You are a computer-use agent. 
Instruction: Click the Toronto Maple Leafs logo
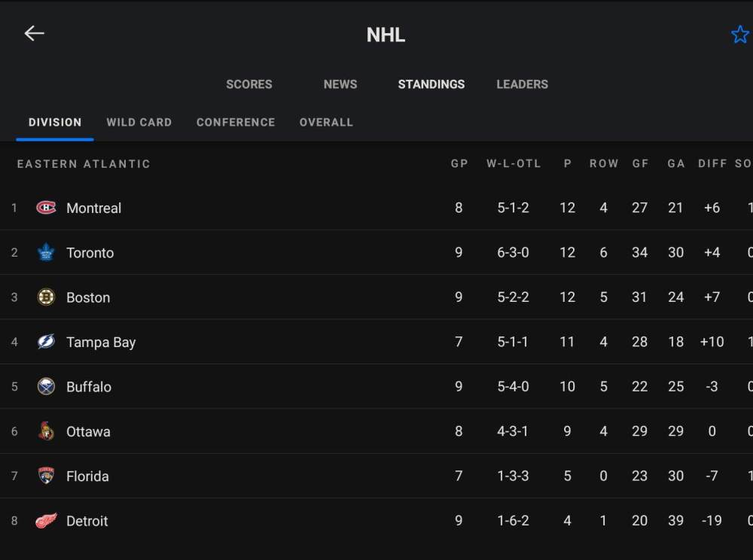pyautogui.click(x=46, y=252)
